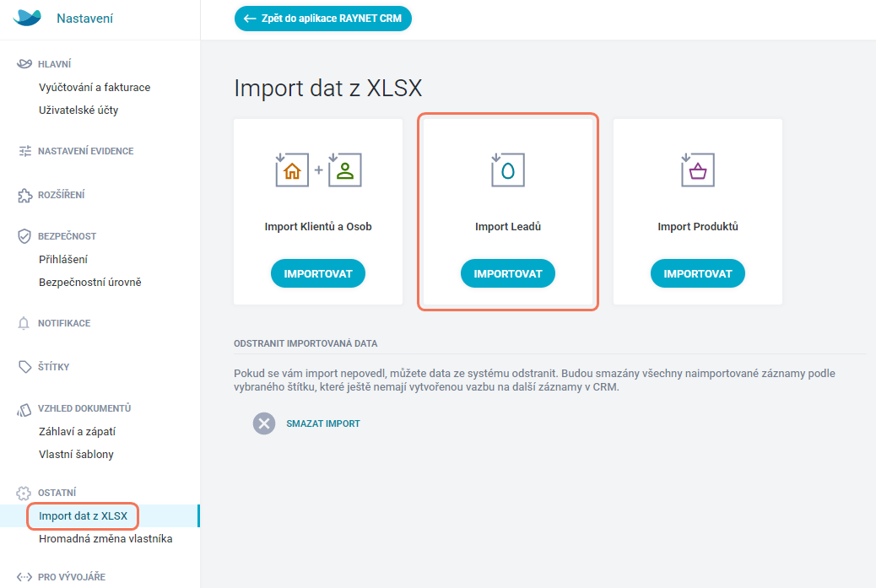
Task: Click the Smazat import link
Action: click(323, 423)
